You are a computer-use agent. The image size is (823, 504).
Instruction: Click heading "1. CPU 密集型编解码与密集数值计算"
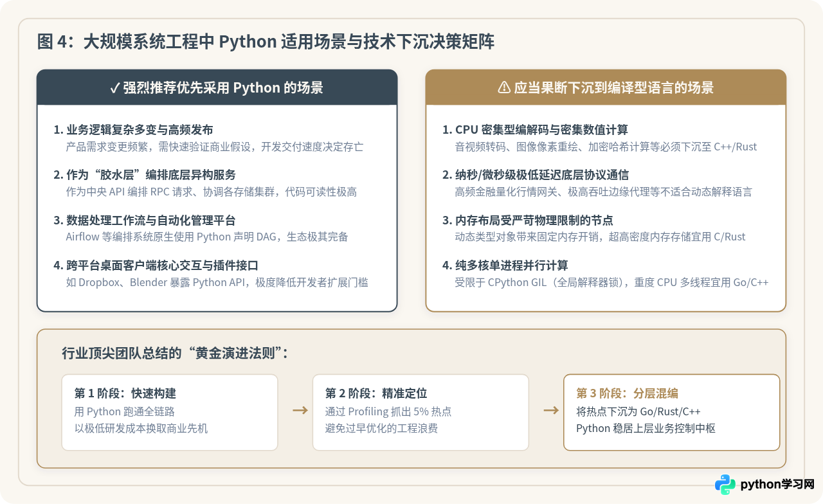pos(536,130)
